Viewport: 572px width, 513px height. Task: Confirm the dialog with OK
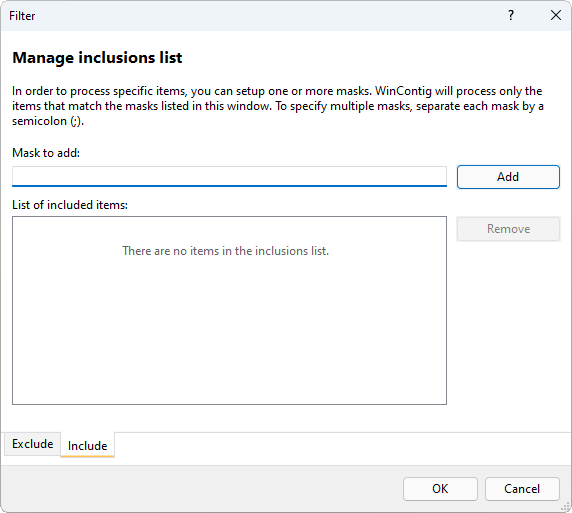coord(440,489)
